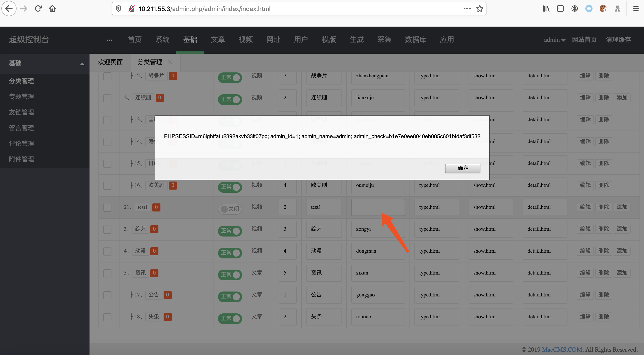The height and width of the screenshot is (355, 644).
Task: Open the Firefox hamburger menu
Action: tap(636, 9)
